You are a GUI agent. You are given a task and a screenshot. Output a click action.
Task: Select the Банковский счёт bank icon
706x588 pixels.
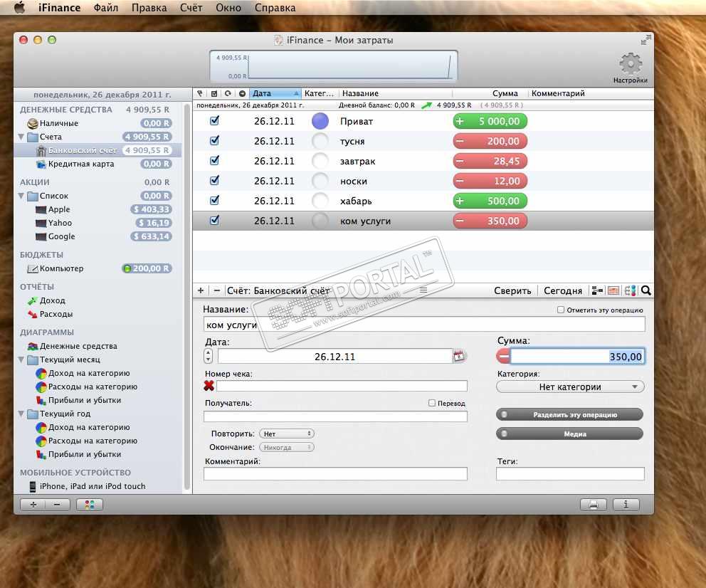point(41,150)
